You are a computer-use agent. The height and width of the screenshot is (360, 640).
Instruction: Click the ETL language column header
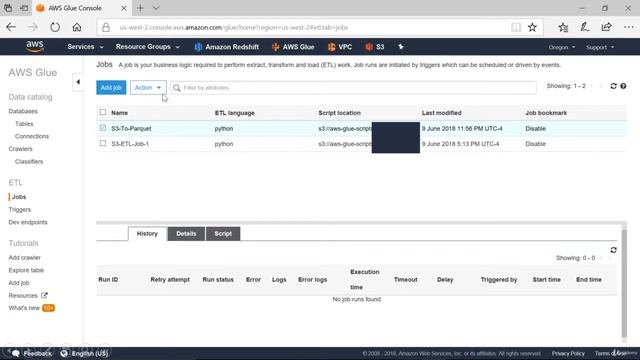tap(235, 113)
